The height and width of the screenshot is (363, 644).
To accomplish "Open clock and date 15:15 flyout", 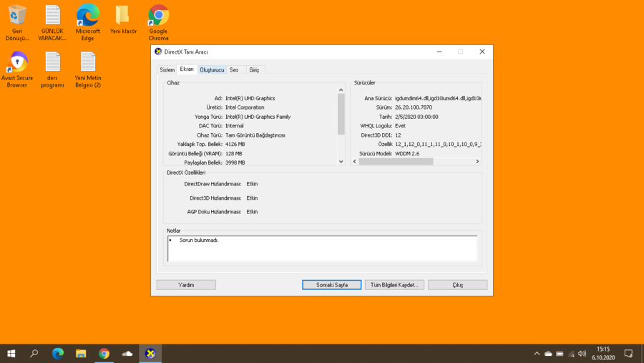I will [603, 354].
